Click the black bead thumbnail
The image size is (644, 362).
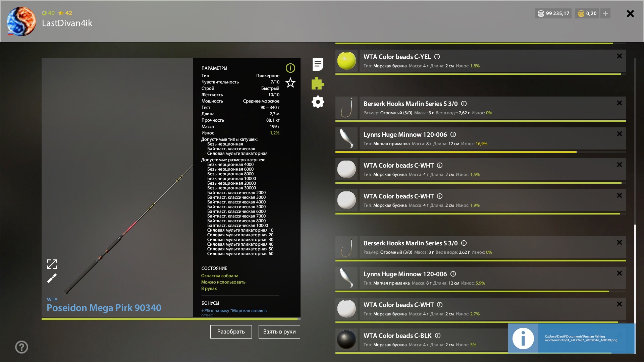pos(346,340)
